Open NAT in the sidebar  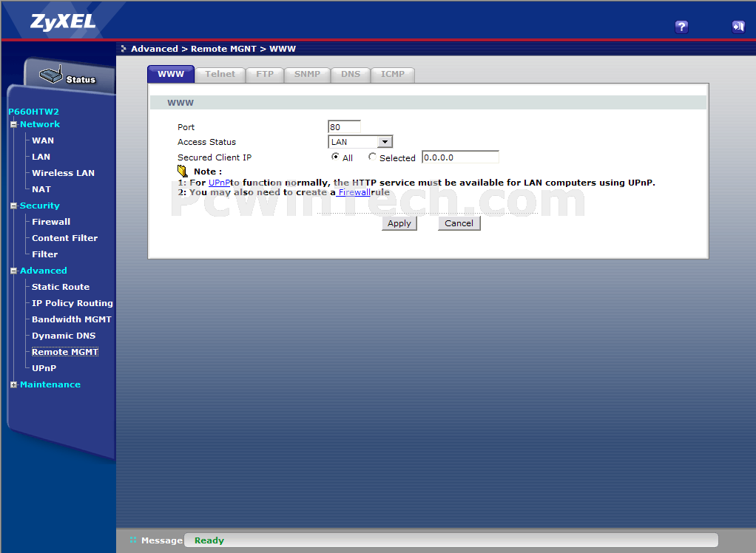point(41,189)
